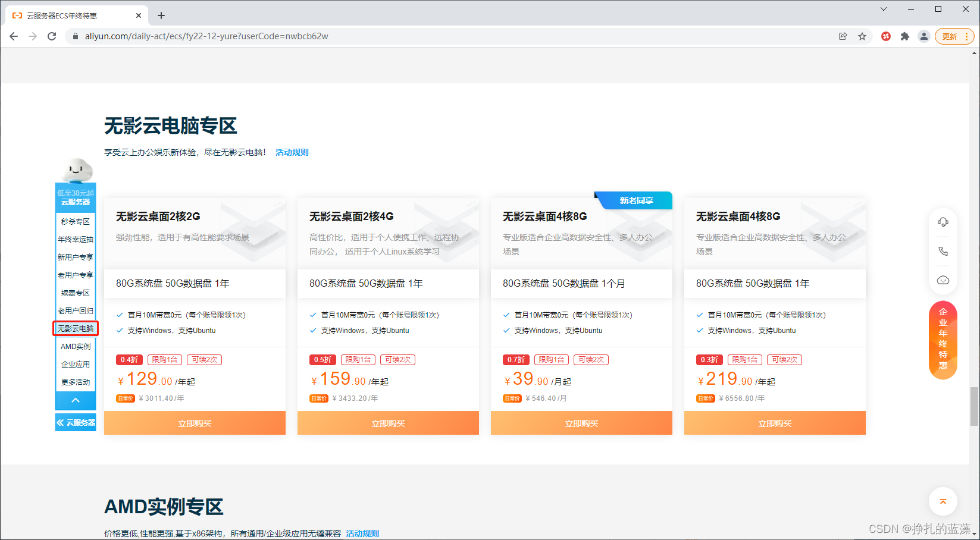Click the ¥129.00/年起 price
The width and height of the screenshot is (980, 540).
(156, 379)
